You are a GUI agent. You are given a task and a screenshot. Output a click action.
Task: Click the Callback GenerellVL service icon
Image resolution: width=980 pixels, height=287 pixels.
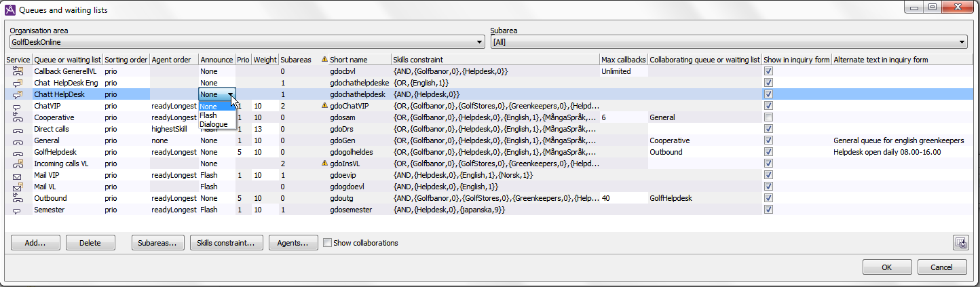coord(18,71)
